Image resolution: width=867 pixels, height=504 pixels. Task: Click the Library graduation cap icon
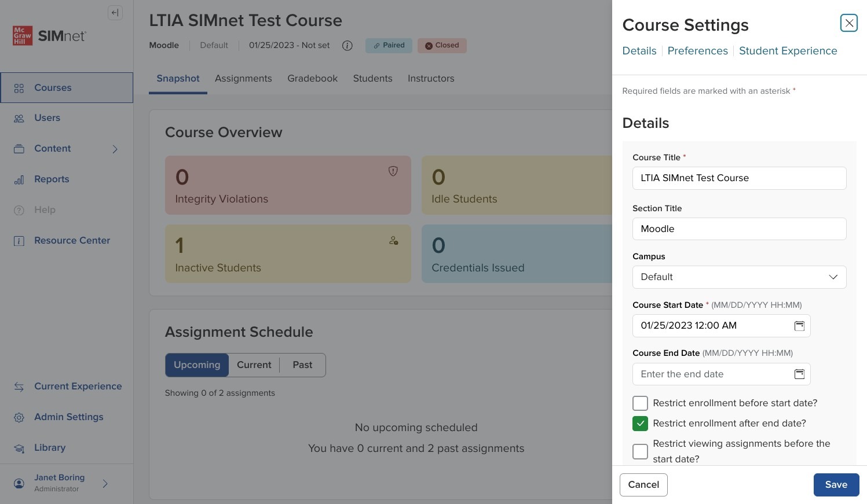[19, 448]
